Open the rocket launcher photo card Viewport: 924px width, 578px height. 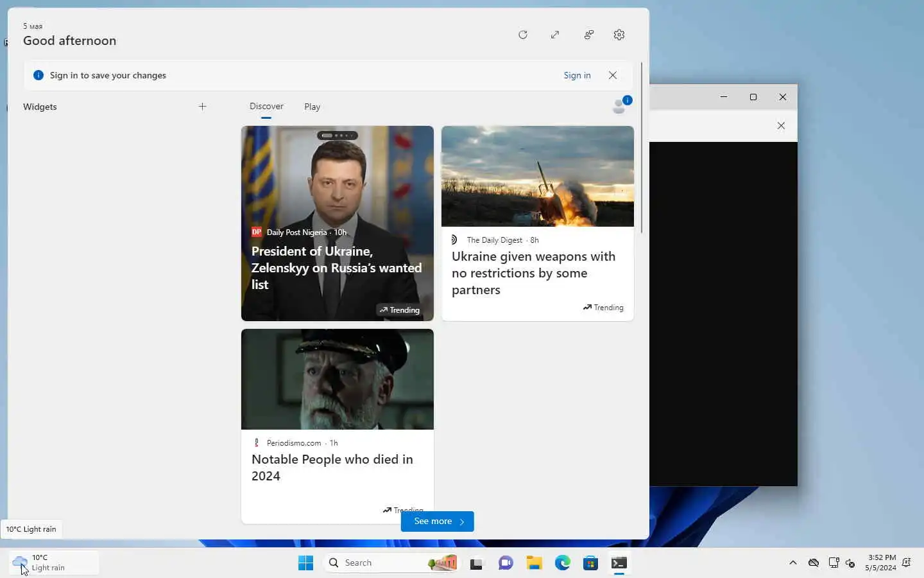[538, 176]
